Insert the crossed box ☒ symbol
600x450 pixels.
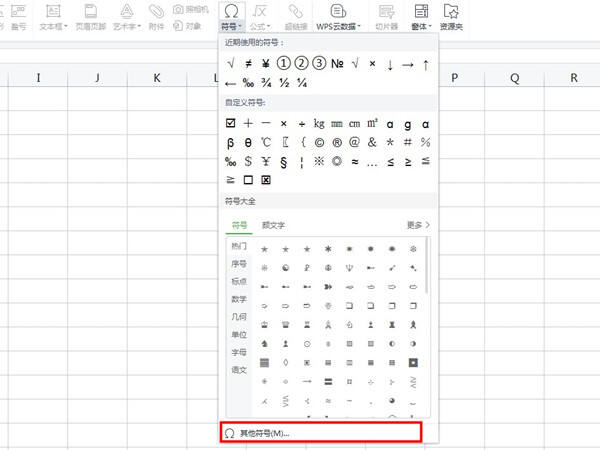pyautogui.click(x=266, y=180)
